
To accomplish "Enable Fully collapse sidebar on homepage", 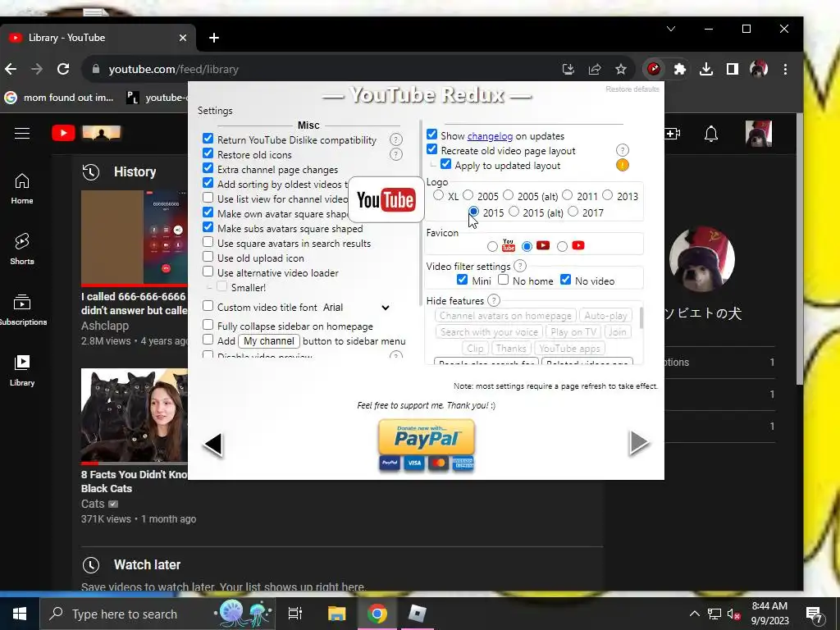I will tap(208, 325).
